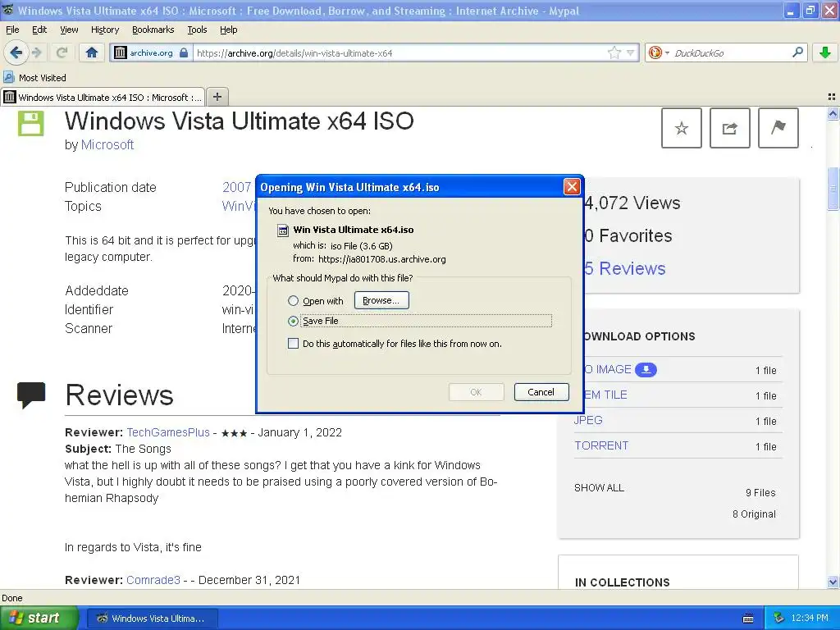Open the Downloads green arrow button

[x=825, y=52]
